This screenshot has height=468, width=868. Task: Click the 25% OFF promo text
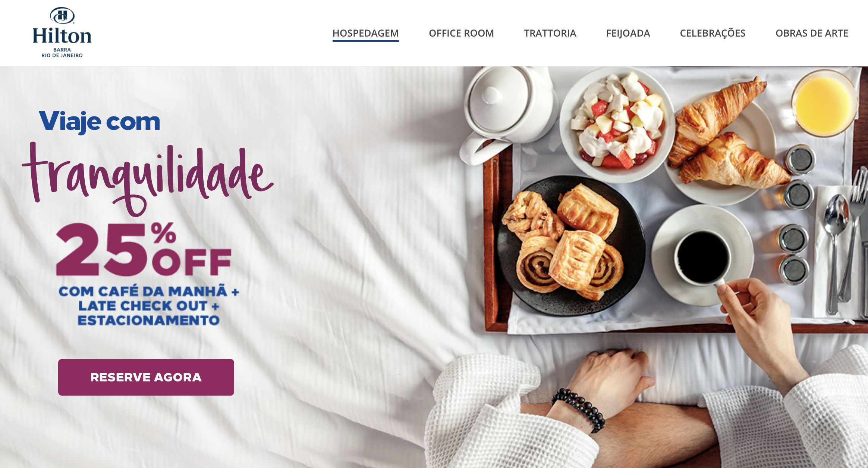click(144, 249)
